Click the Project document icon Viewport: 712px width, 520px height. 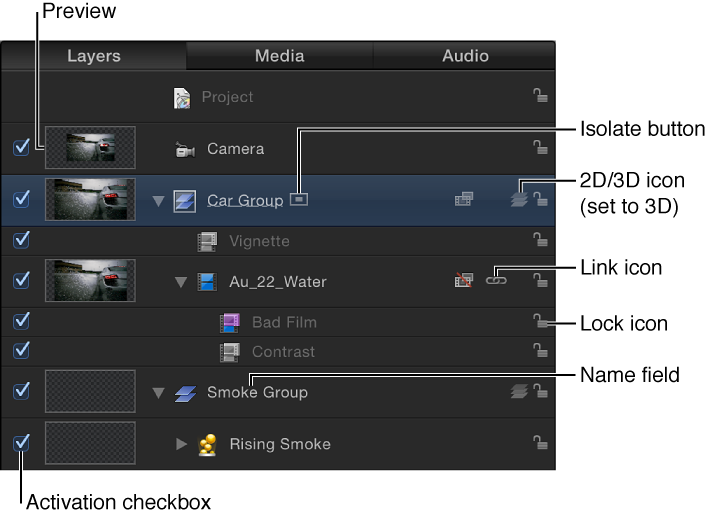coord(182,98)
